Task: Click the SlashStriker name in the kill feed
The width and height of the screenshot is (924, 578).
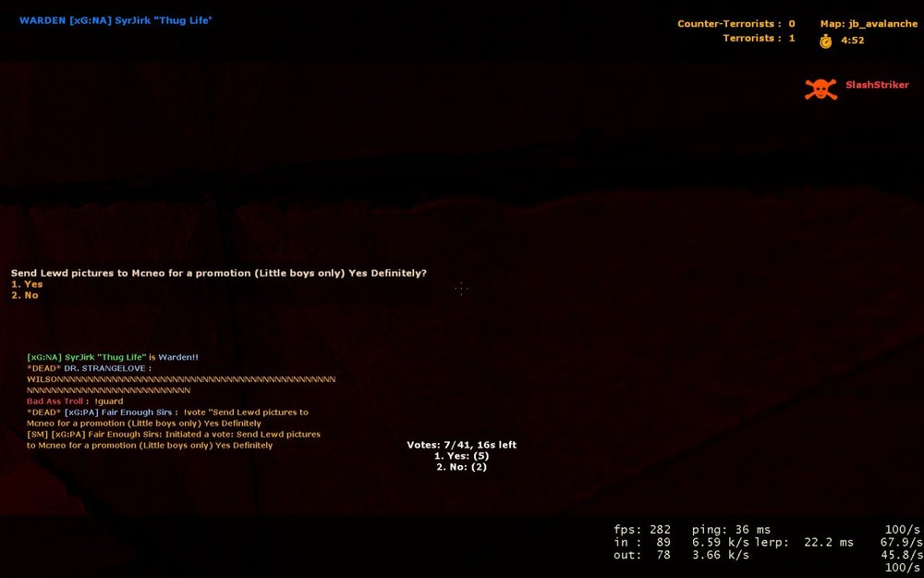Action: 877,85
